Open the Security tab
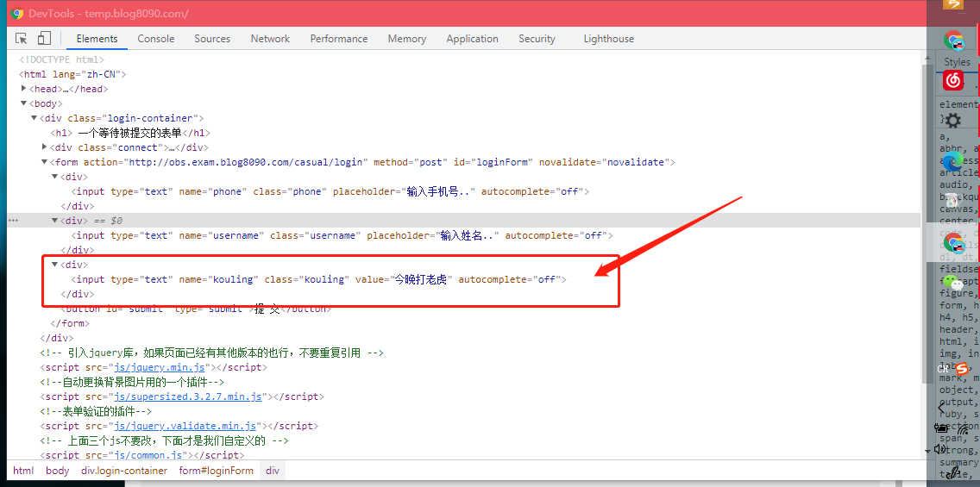This screenshot has width=980, height=487. coord(537,39)
